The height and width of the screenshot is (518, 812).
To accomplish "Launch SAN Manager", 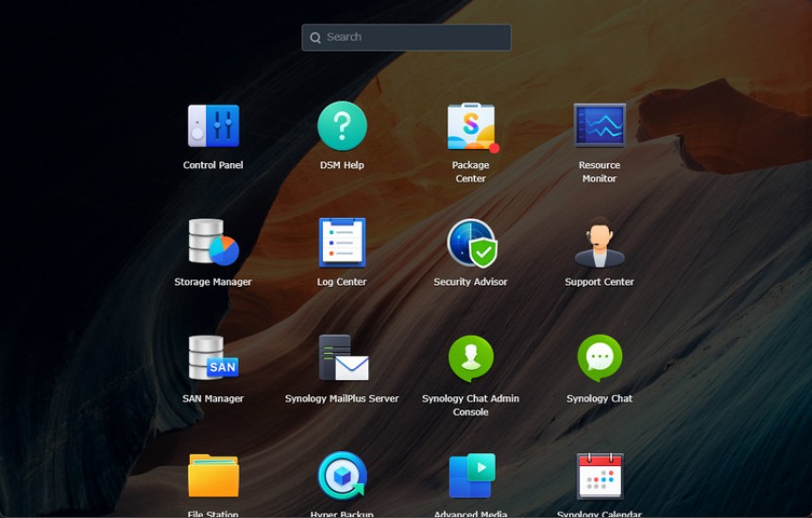I will (x=212, y=359).
